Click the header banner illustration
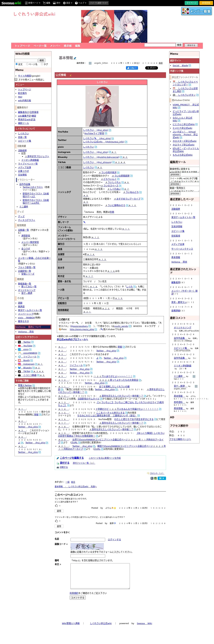 click(114, 26)
